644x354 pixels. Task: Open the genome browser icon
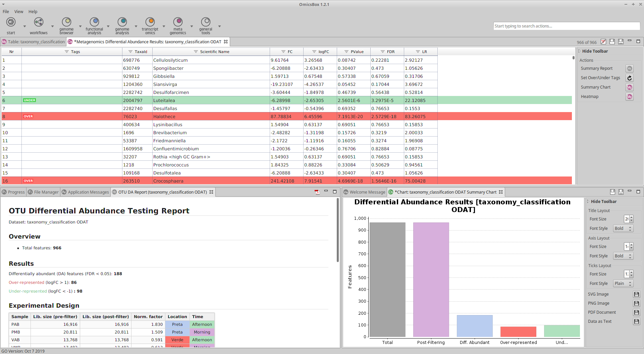tap(66, 22)
